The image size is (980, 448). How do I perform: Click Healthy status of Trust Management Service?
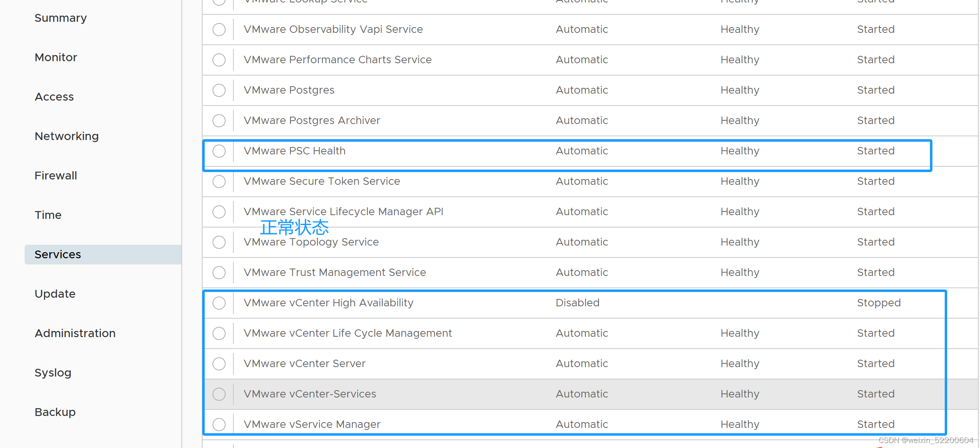(x=740, y=273)
